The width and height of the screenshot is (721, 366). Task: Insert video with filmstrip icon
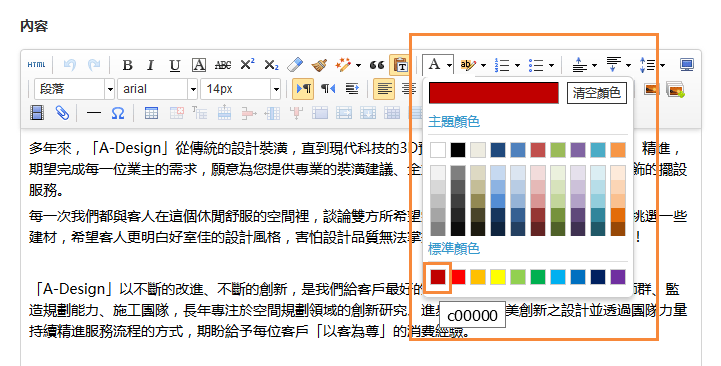37,113
